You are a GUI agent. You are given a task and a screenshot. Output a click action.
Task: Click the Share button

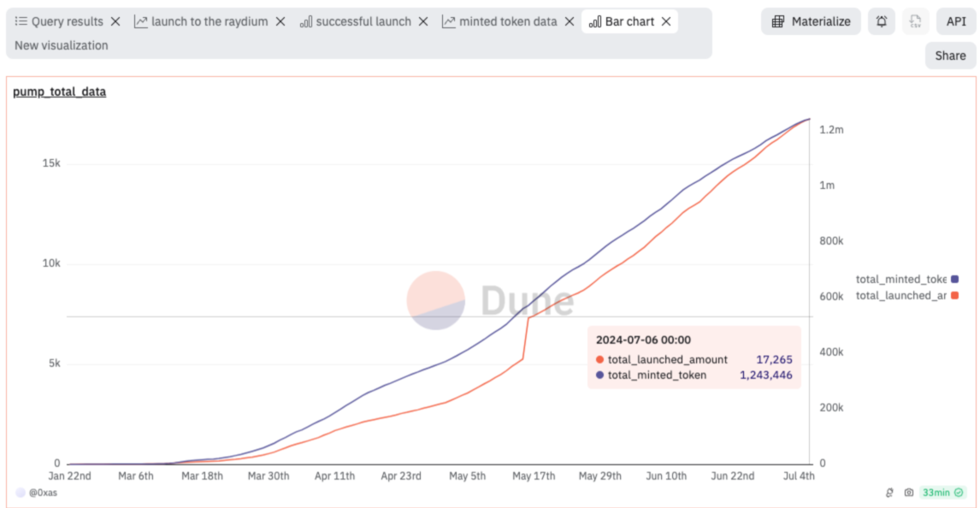coord(950,56)
